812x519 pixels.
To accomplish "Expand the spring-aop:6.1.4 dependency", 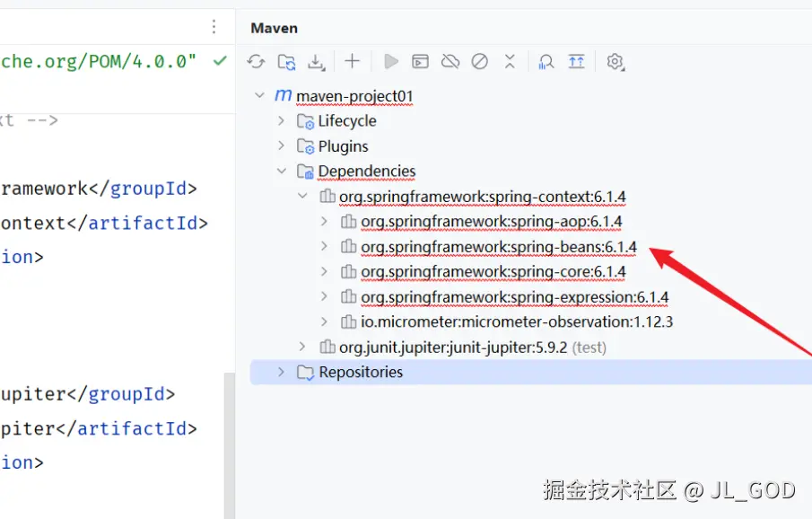I will click(324, 221).
